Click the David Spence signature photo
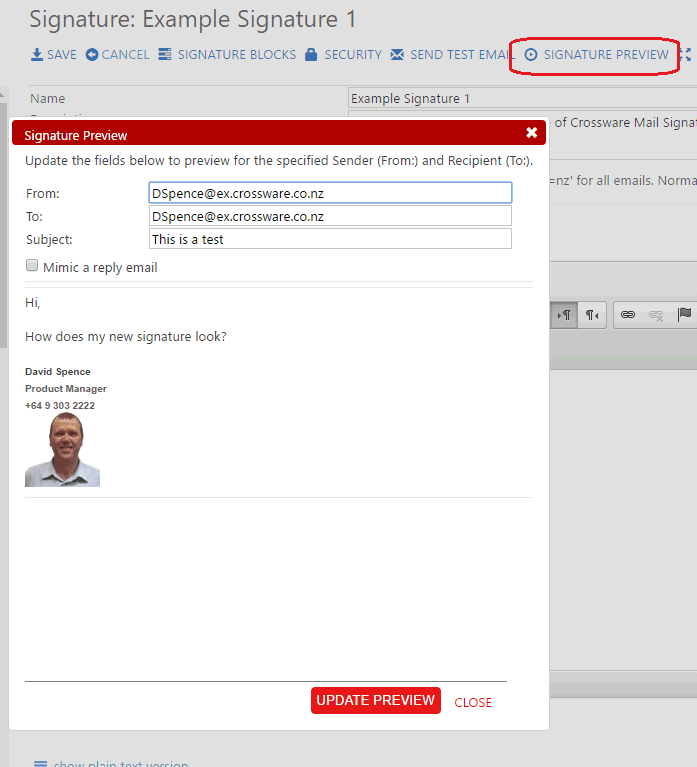Viewport: 697px width, 767px height. coord(63,450)
